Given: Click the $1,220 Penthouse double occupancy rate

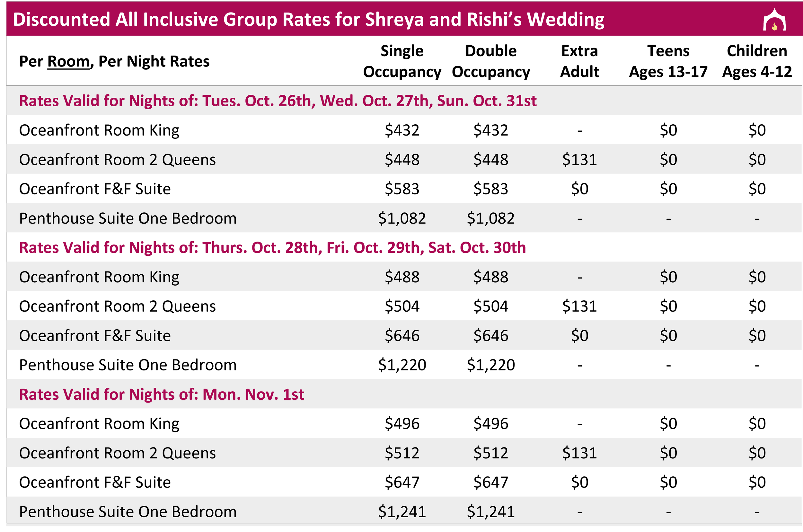Looking at the screenshot, I should point(491,365).
